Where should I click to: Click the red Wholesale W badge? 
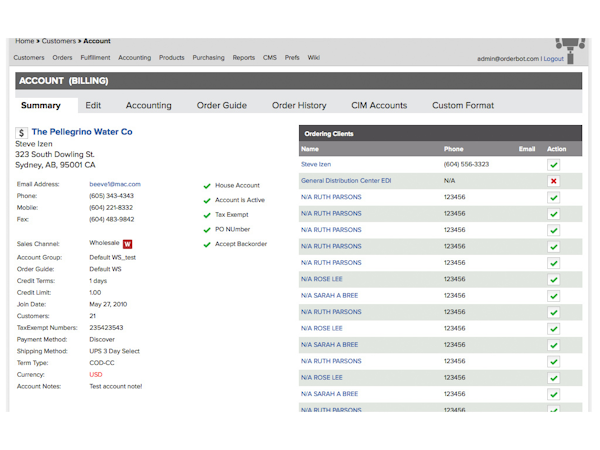[128, 243]
